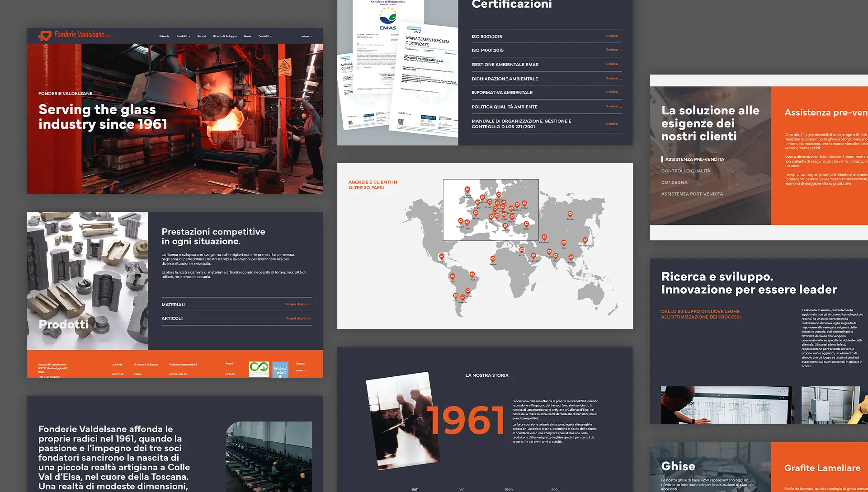Screen dimensions: 868x492
Task: Select the Thailand map pin
Action: [x=571, y=258]
